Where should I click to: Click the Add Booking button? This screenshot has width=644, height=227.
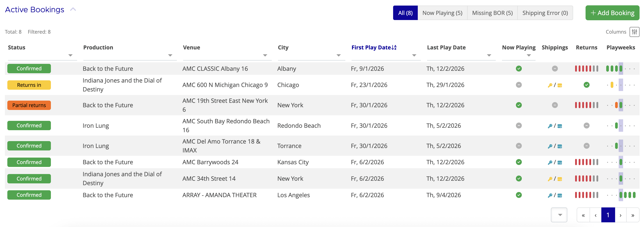(x=612, y=12)
